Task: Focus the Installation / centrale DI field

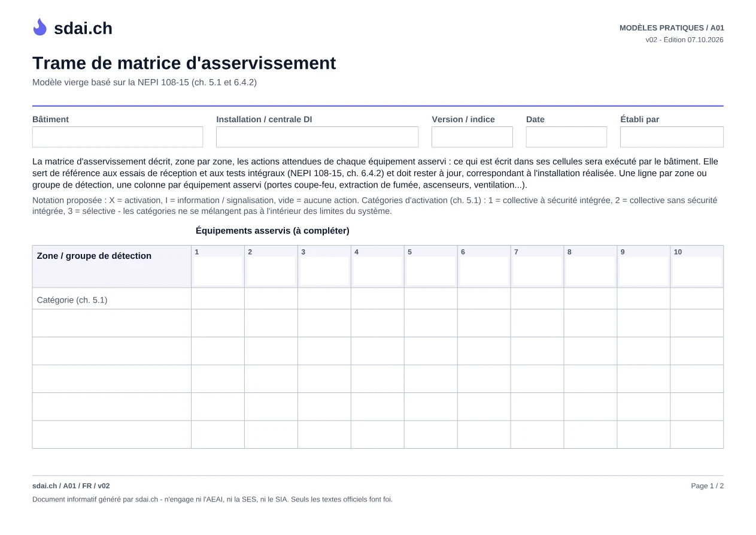Action: pyautogui.click(x=317, y=137)
